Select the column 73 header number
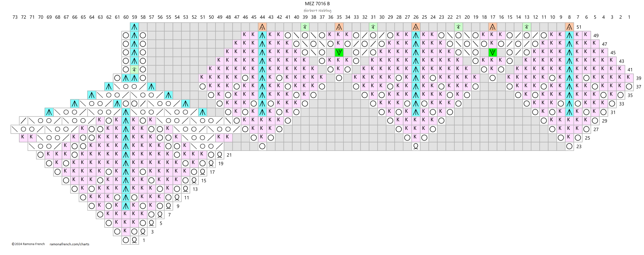 (x=15, y=17)
